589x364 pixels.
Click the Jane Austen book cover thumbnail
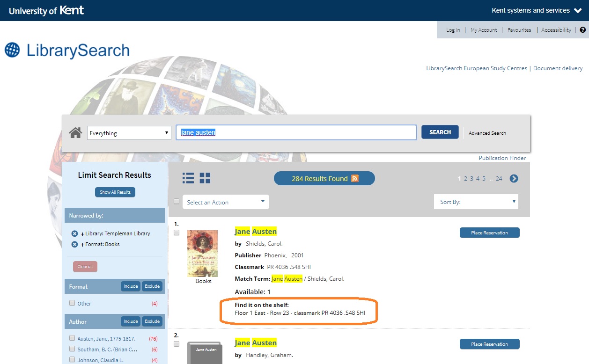(202, 254)
